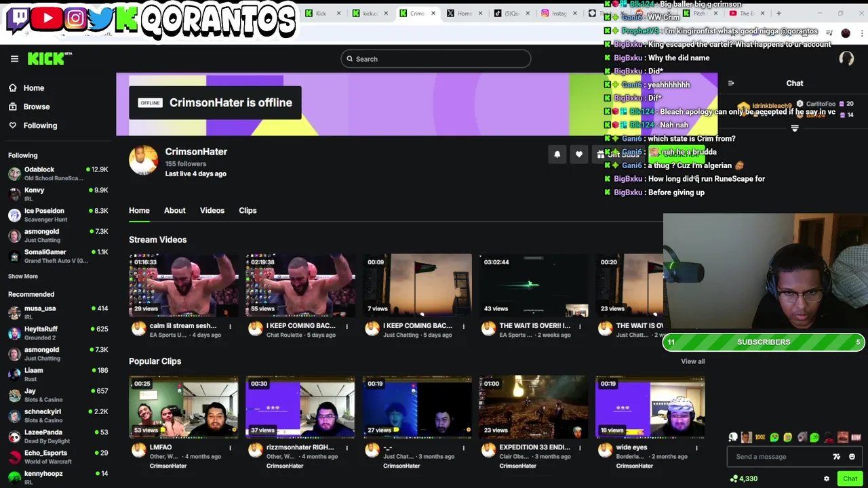Image resolution: width=868 pixels, height=488 pixels.
Task: Open options for rizzmsonhater clip
Action: [x=347, y=448]
